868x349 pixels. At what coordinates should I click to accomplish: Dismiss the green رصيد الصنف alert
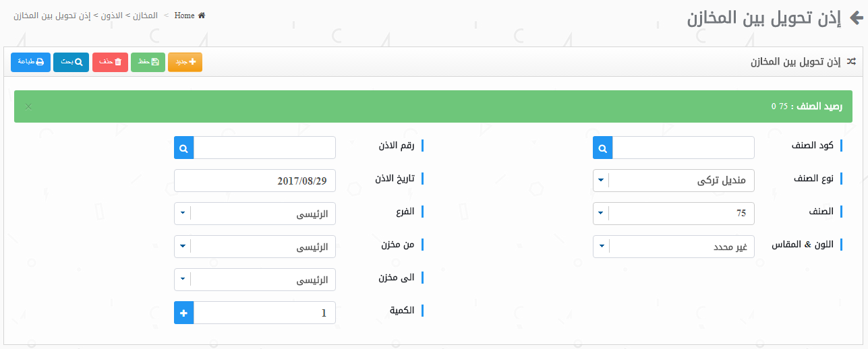(28, 106)
